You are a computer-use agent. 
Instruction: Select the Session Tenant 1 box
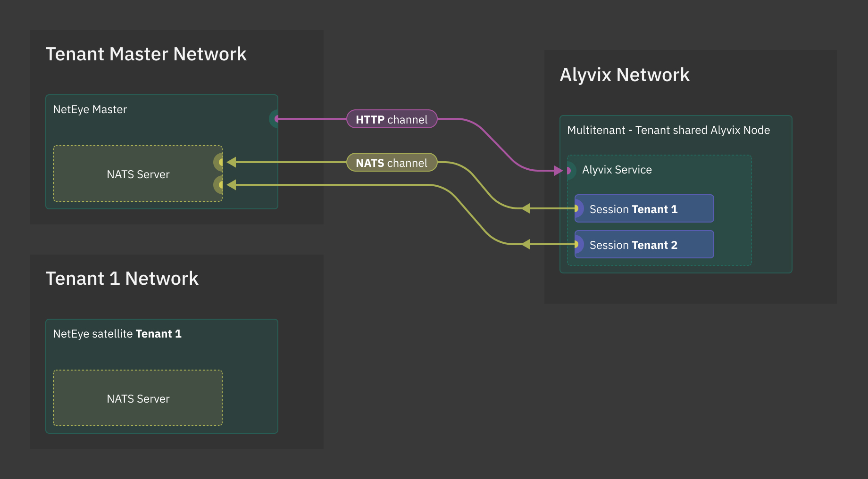tap(644, 209)
